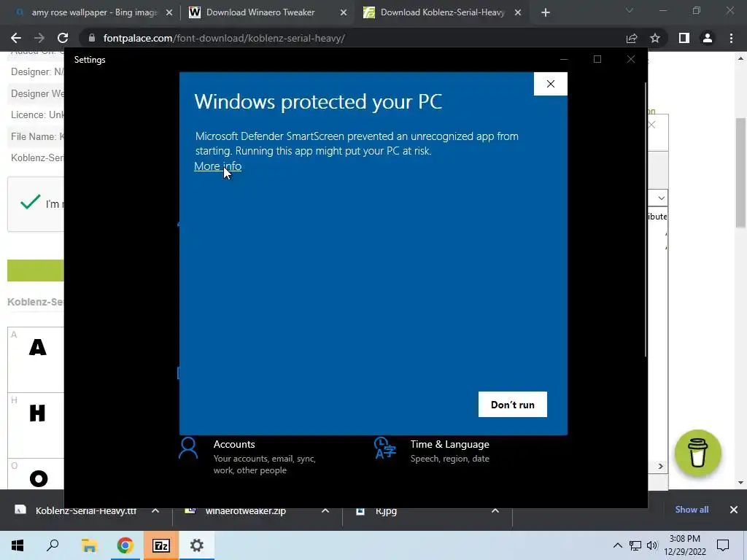Open the clock showing 3:08 PM
747x560 pixels.
coord(684,545)
